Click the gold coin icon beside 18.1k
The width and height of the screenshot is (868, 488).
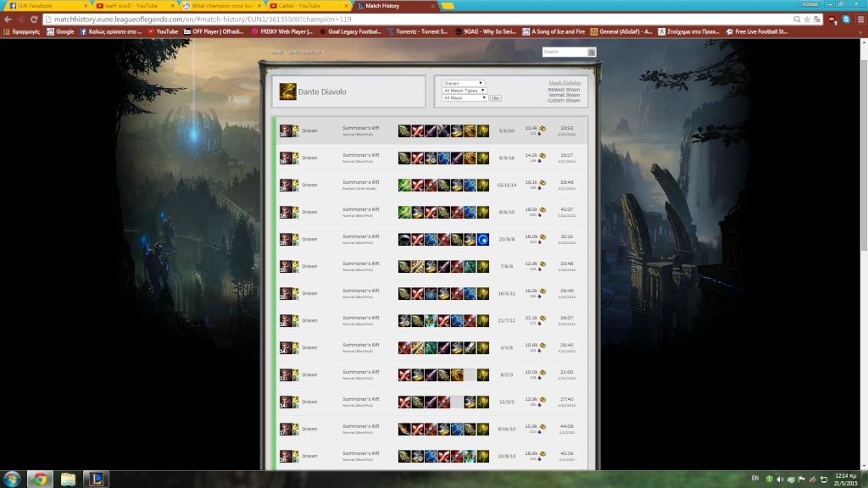tap(542, 183)
